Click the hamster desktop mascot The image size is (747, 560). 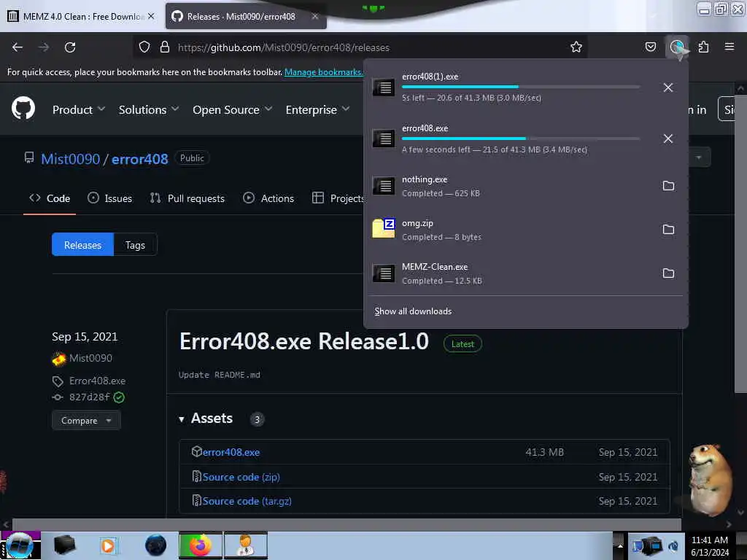[711, 480]
